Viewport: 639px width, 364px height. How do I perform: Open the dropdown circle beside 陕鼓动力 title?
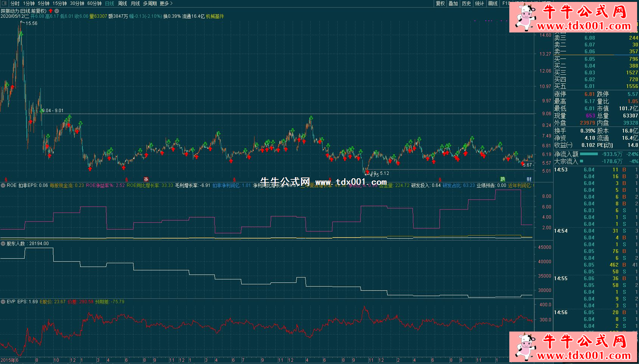pyautogui.click(x=57, y=11)
